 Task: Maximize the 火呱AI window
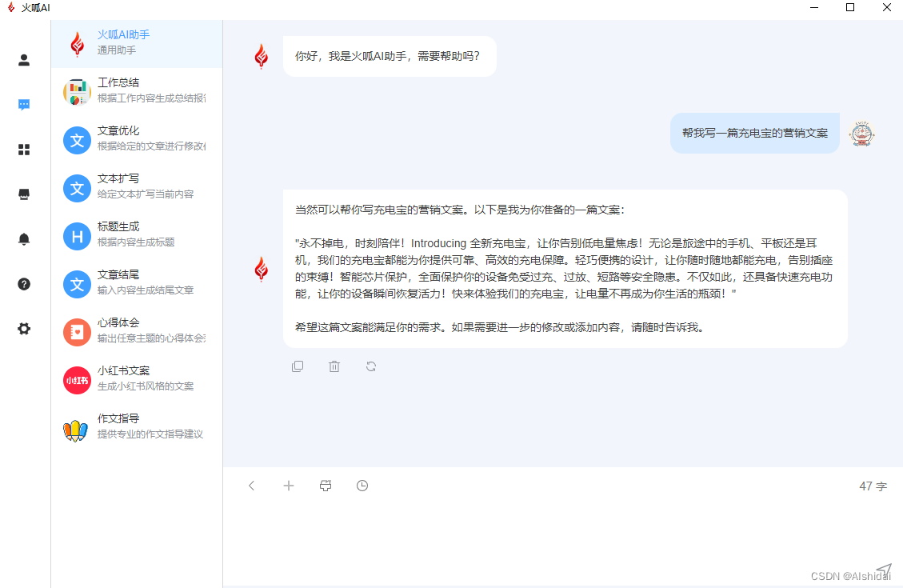pos(850,7)
